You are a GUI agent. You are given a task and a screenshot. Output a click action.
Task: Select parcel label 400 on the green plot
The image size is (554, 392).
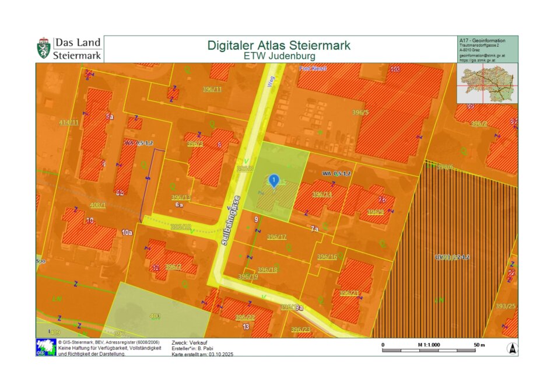155,316
